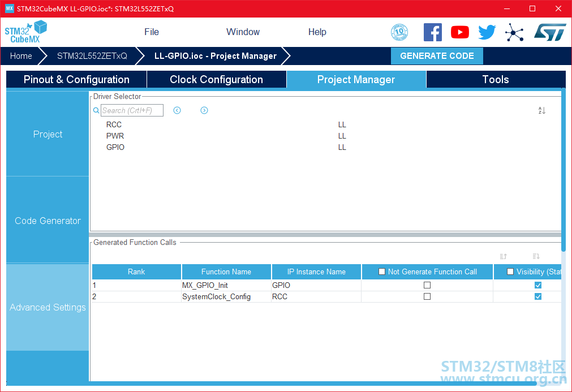
Task: Click GPIO in IP Instance Name column
Action: (x=316, y=285)
